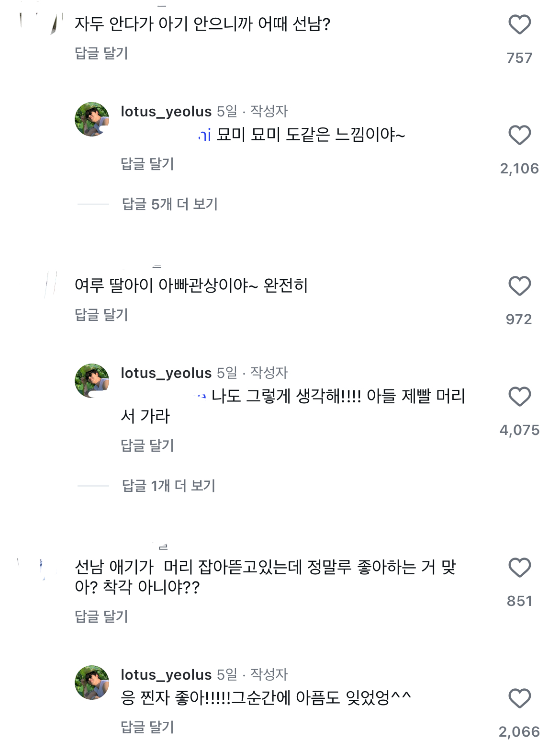Reply to the '선남 애기가' comment
Image resolution: width=560 pixels, height=752 pixels.
pos(101,616)
